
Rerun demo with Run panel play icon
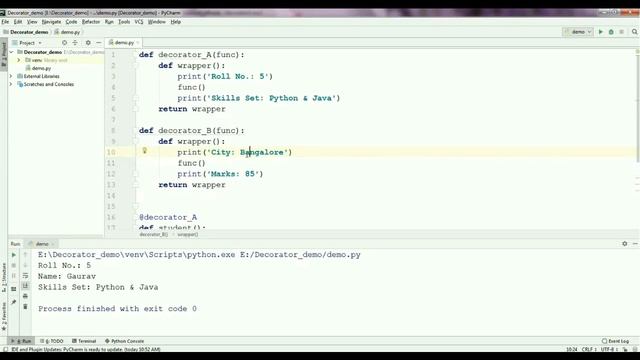coord(13,255)
